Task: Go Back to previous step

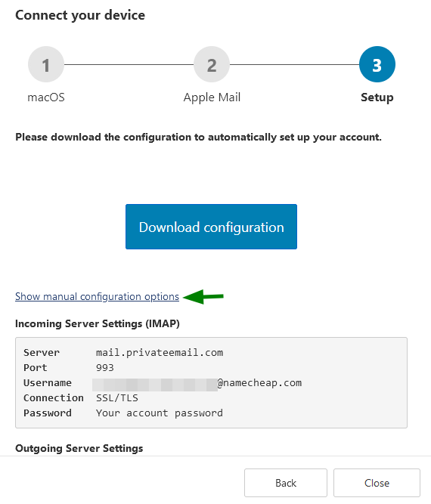Action: pyautogui.click(x=286, y=483)
